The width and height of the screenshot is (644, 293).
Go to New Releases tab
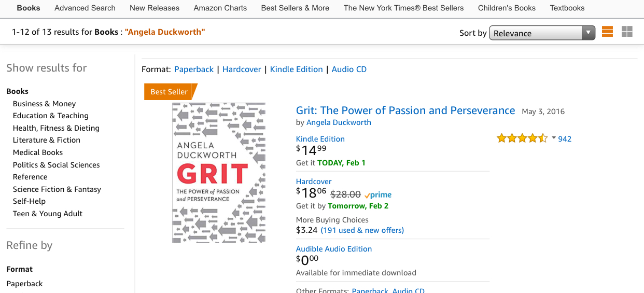coord(155,8)
